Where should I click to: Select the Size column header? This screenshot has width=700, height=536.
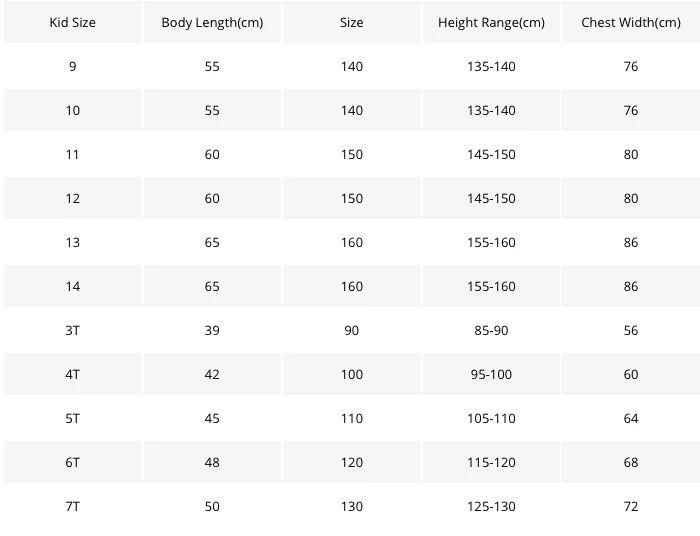(x=351, y=22)
